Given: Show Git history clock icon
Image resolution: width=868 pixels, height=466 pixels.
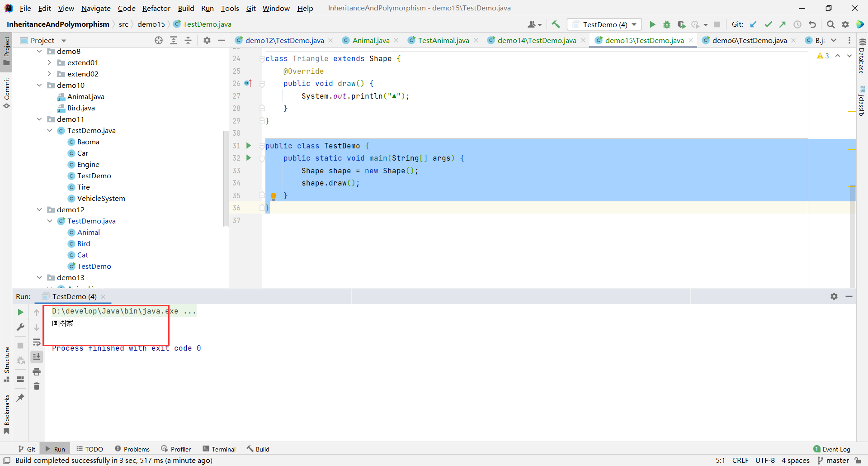Looking at the screenshot, I should [797, 24].
